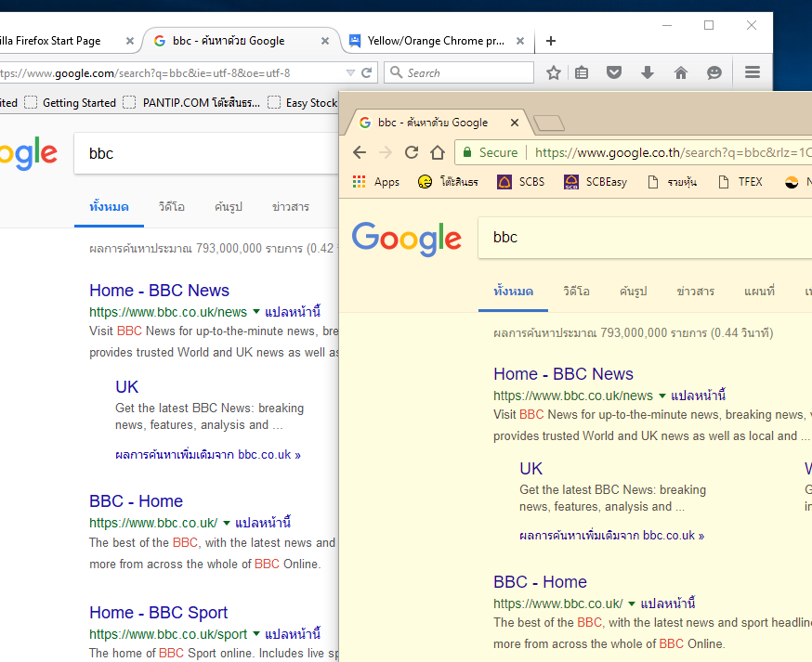Open the รายหุ้น bookmark in Chrome
Screen dimensions: 812x662
click(673, 182)
